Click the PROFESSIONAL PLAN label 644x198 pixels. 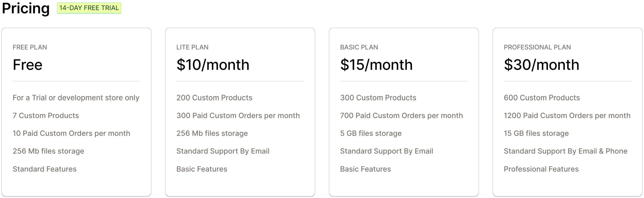coord(537,47)
